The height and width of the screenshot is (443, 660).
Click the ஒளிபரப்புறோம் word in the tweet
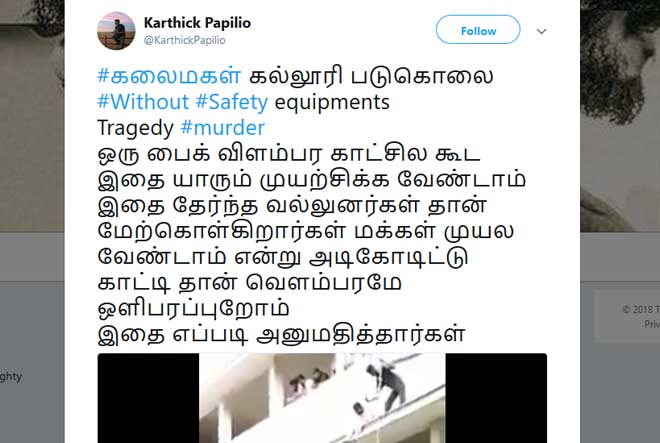click(x=193, y=309)
